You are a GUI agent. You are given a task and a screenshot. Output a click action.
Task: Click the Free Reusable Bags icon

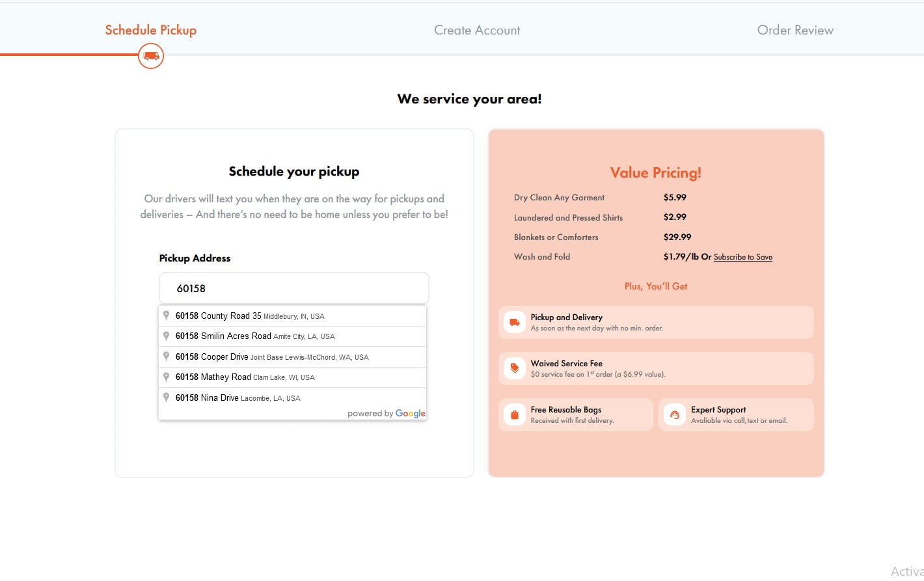[514, 414]
